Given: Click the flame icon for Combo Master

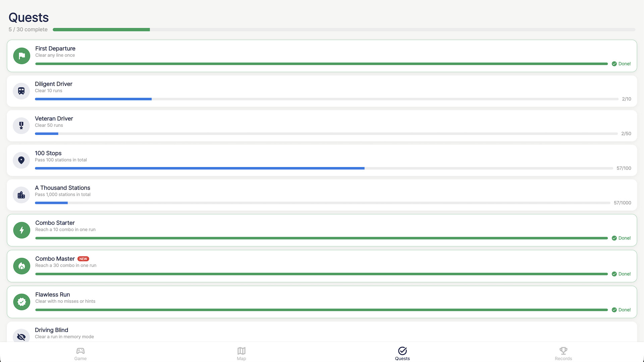Looking at the screenshot, I should [22, 266].
